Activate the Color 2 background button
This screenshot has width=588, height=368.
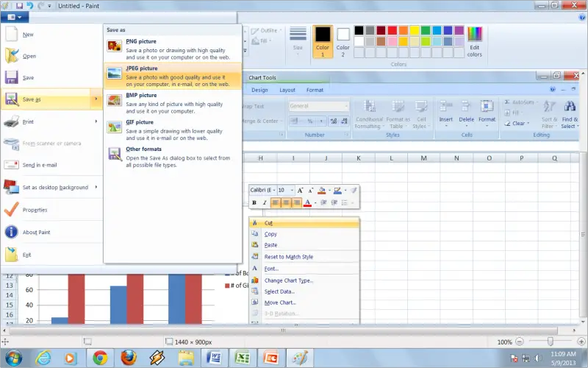click(343, 42)
